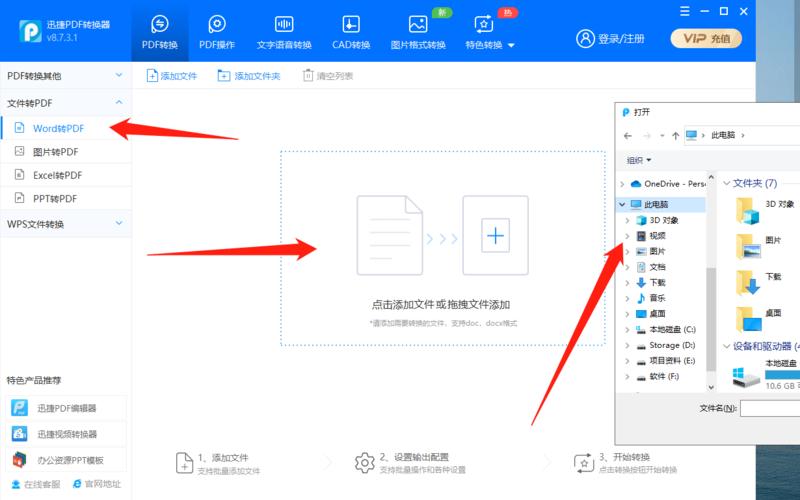The height and width of the screenshot is (500, 800).
Task: Collapse the 文件夹 (7) group
Action: coord(727,183)
